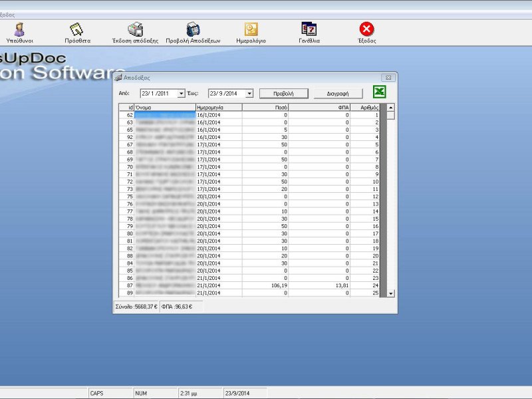Select the row with id 92
Viewport: 532px width, 399px height.
point(249,137)
